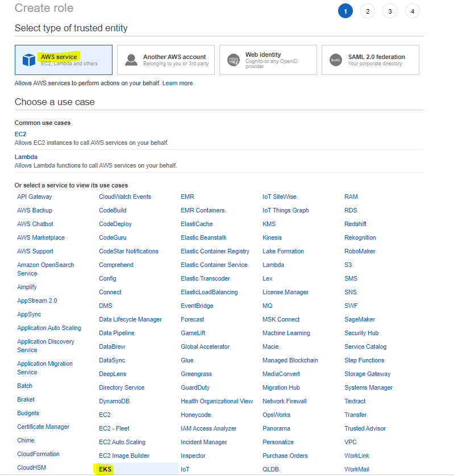Viewport: 454px width, 476px height.
Task: Click the Another AWS account person icon
Action: tap(131, 60)
